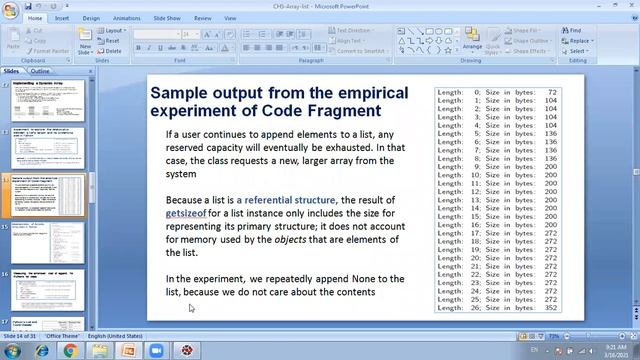Screen dimensions: 640x360
Task: Open Google Chrome from the taskbar
Action: click(x=70, y=351)
